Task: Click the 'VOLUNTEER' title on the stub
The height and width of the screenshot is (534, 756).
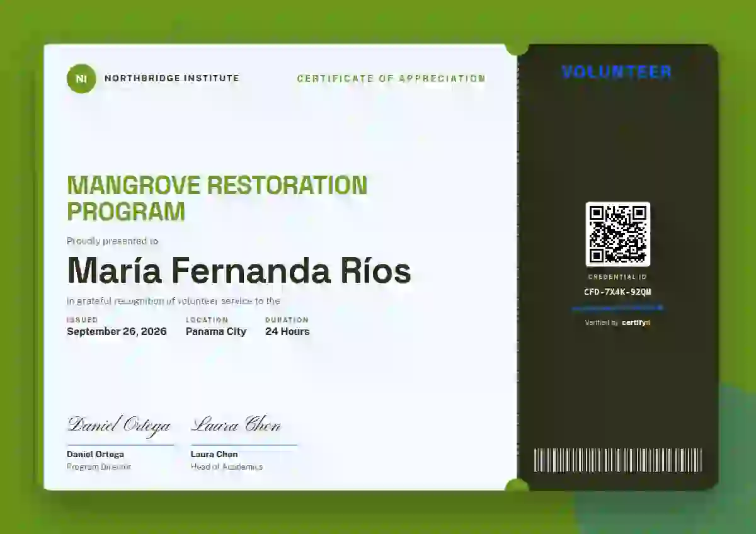Action: (617, 72)
